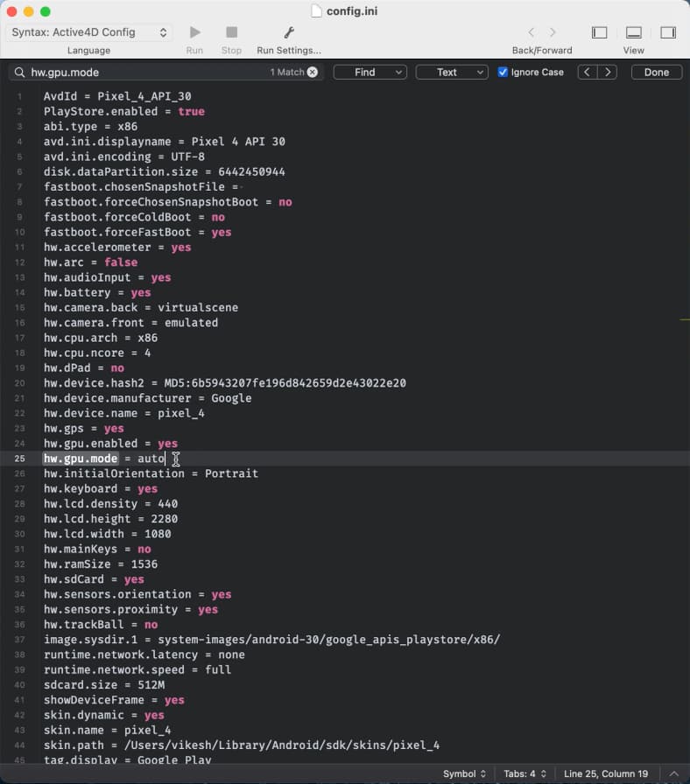690x784 pixels.
Task: Click the hw.lcd.height = 2280 line
Action: click(x=110, y=519)
